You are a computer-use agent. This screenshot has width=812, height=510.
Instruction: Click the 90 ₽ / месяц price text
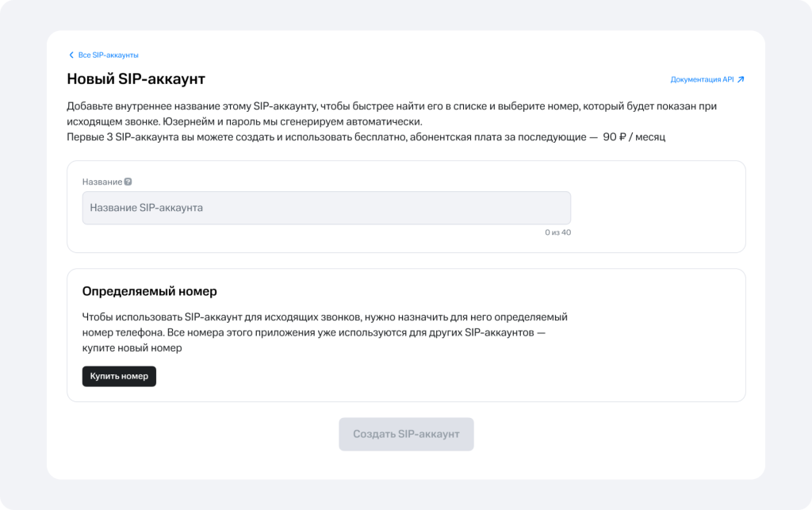point(634,137)
